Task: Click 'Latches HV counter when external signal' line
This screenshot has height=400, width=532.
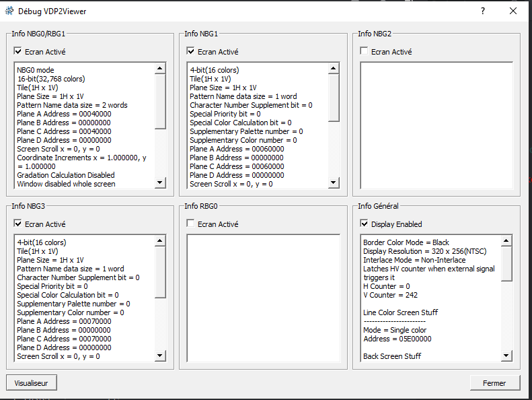Action: pyautogui.click(x=429, y=269)
